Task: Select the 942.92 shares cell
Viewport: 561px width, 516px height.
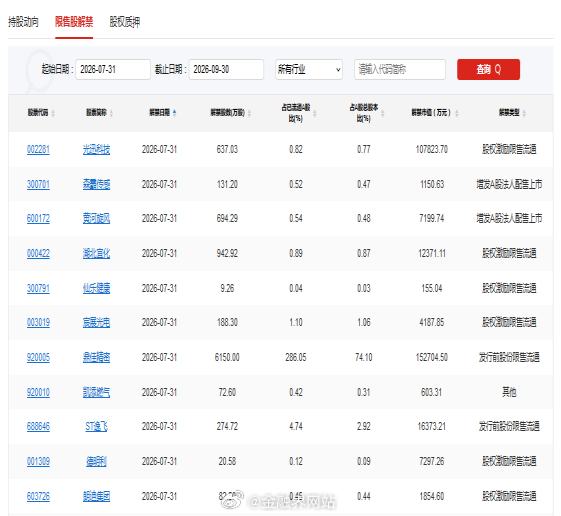Action: coord(227,254)
